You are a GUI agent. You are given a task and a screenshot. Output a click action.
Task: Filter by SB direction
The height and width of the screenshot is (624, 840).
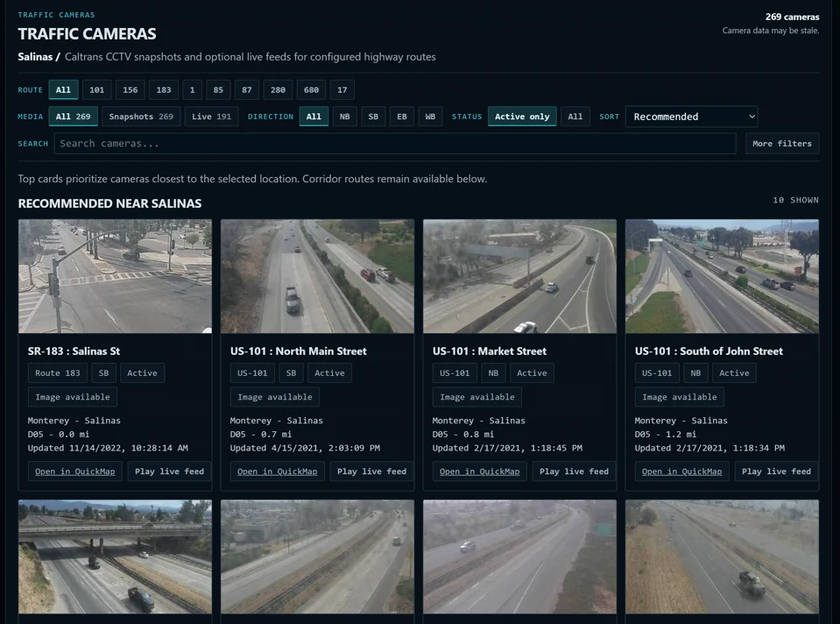pos(373,117)
